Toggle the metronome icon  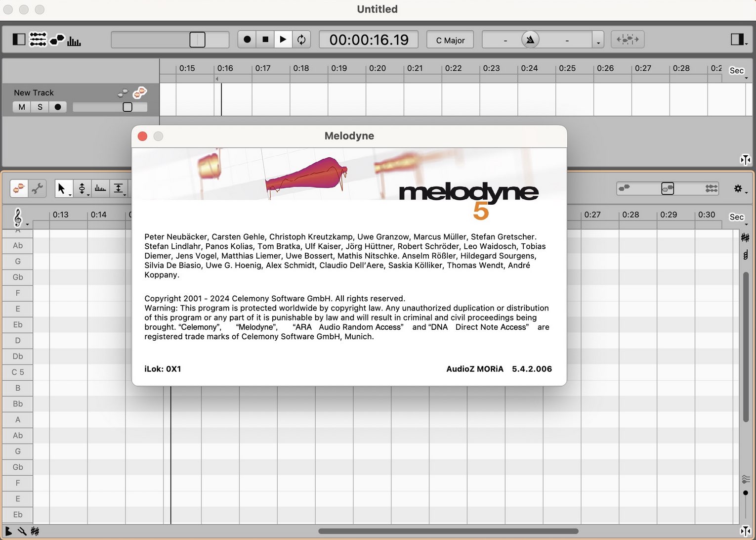click(530, 40)
